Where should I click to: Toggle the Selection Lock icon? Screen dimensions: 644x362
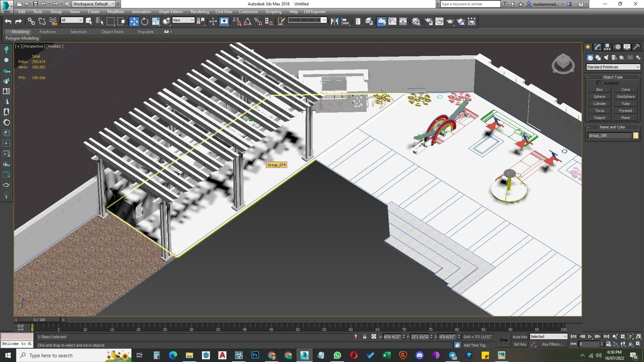365,337
